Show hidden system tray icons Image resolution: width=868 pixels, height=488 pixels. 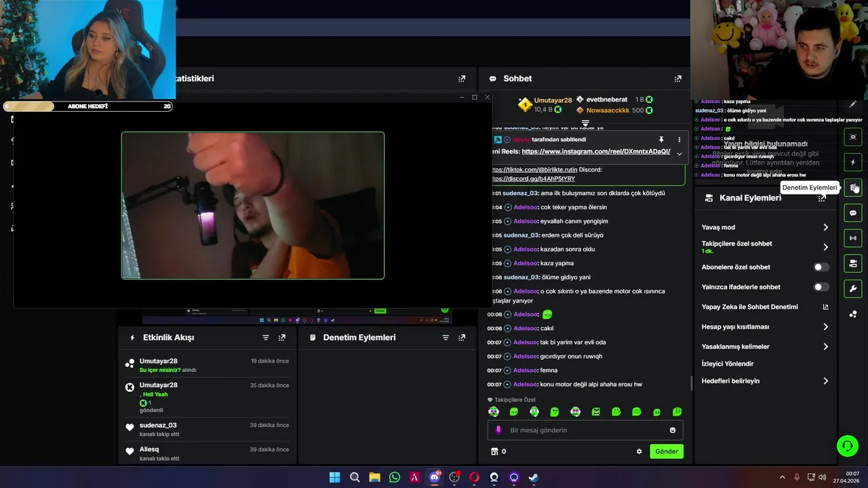(782, 477)
